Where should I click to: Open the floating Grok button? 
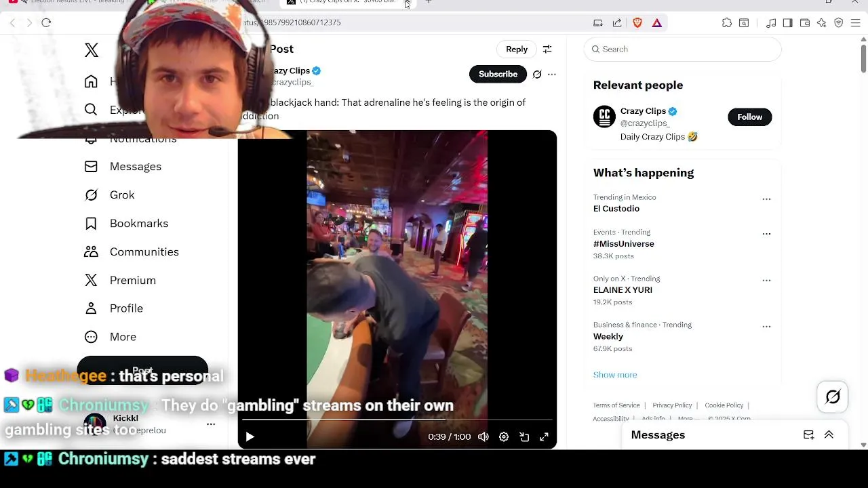click(833, 397)
